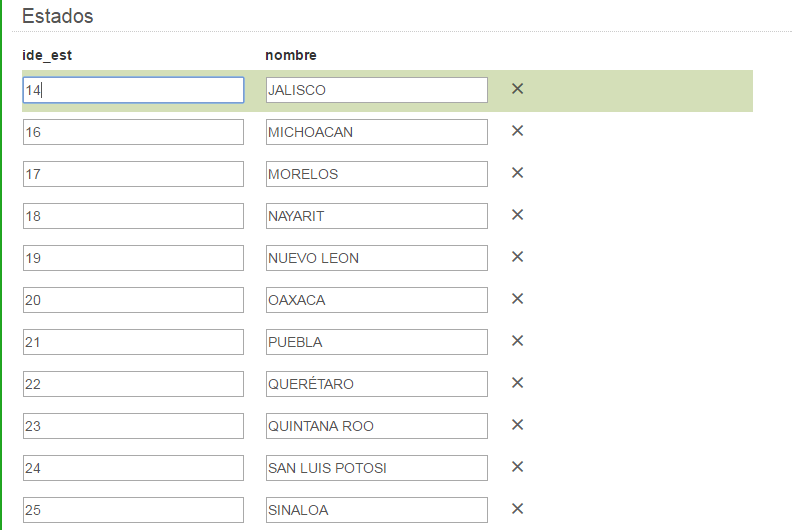The width and height of the screenshot is (795, 530).
Task: Delete the JALISCO row
Action: (518, 89)
